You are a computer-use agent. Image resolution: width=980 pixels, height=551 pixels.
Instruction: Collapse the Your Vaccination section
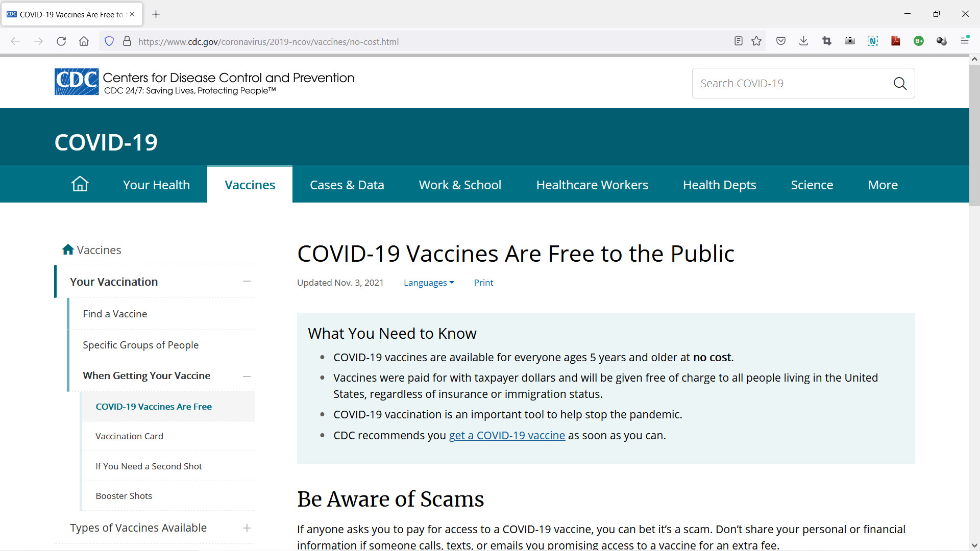[x=247, y=282]
